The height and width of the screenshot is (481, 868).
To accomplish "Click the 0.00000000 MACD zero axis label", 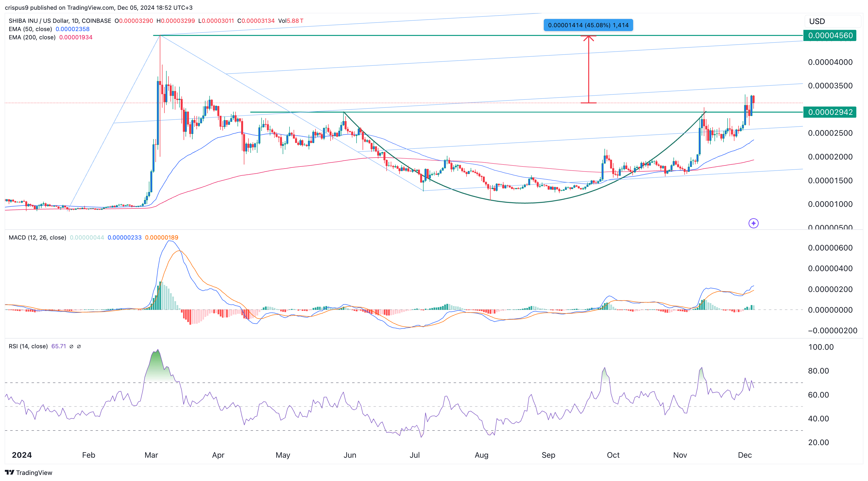I will click(x=830, y=310).
